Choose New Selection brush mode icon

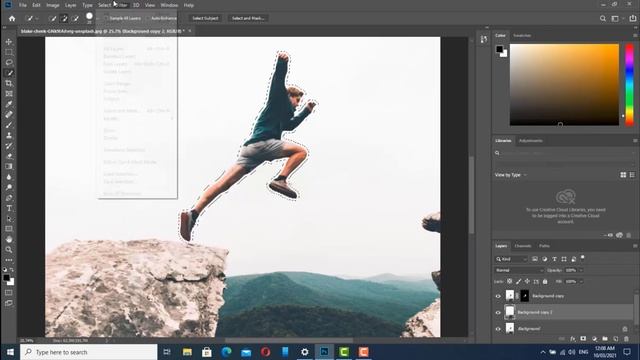(x=53, y=18)
